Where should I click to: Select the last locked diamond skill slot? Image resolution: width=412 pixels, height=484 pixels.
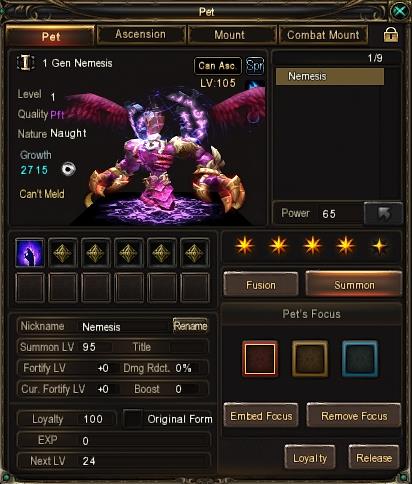tap(195, 253)
